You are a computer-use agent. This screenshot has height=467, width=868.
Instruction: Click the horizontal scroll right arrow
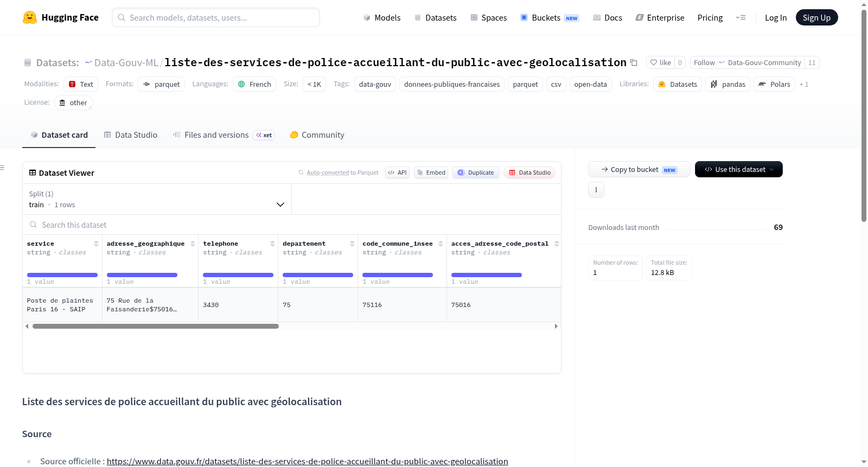point(556,327)
